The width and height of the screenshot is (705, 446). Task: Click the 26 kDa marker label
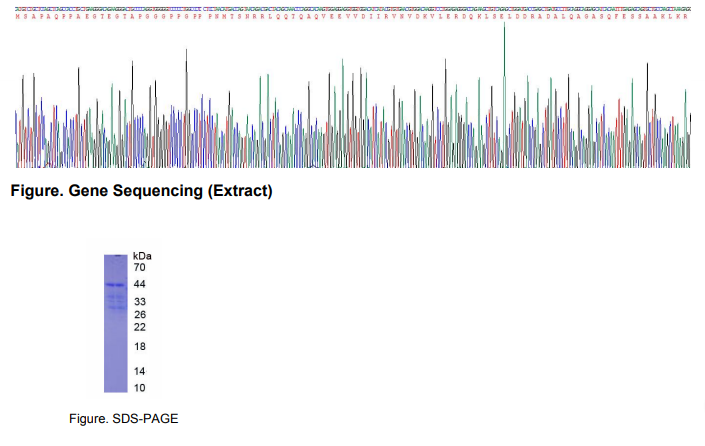click(x=140, y=315)
